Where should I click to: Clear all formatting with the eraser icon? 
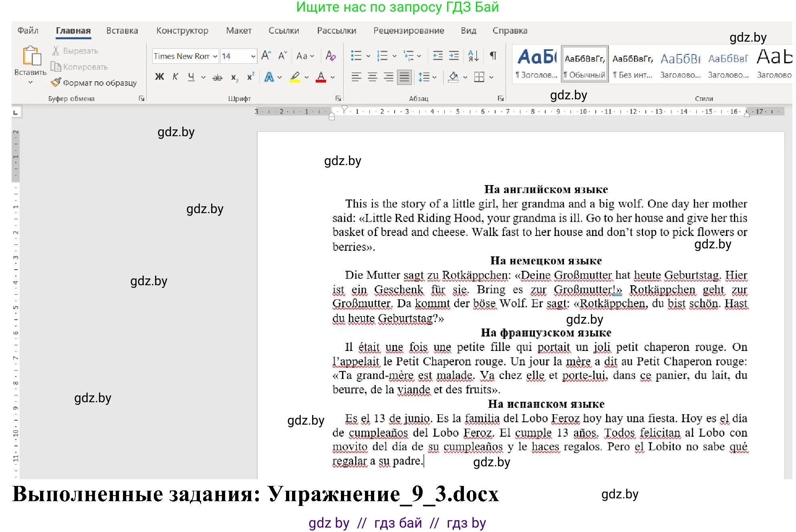(331, 56)
